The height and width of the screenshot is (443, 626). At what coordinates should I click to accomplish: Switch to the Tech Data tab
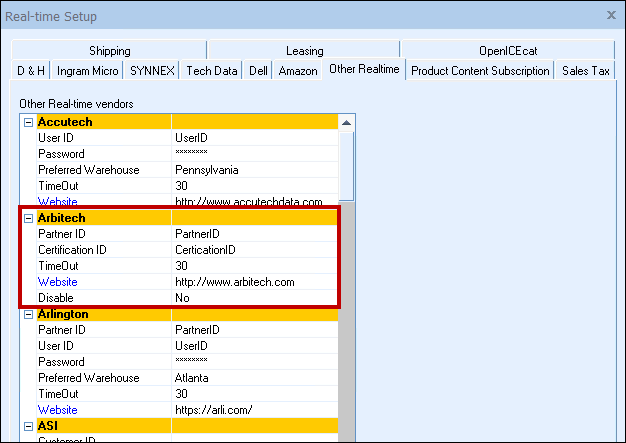212,71
